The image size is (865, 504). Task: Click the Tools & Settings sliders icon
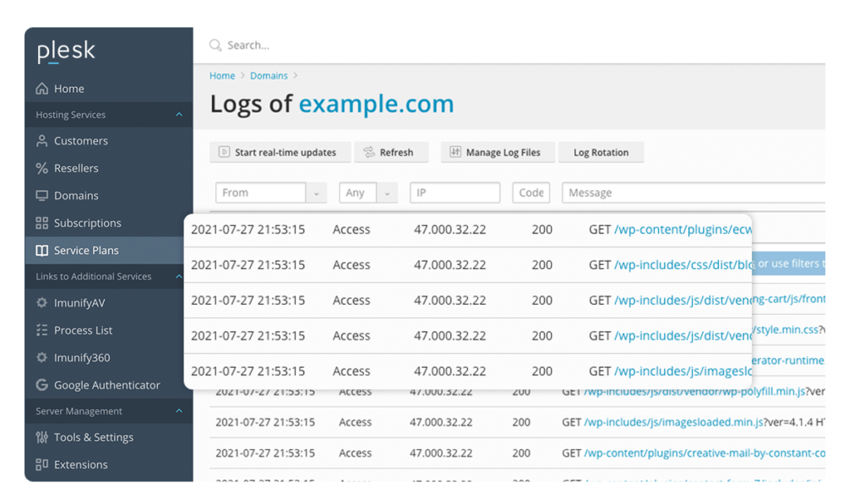[x=42, y=437]
